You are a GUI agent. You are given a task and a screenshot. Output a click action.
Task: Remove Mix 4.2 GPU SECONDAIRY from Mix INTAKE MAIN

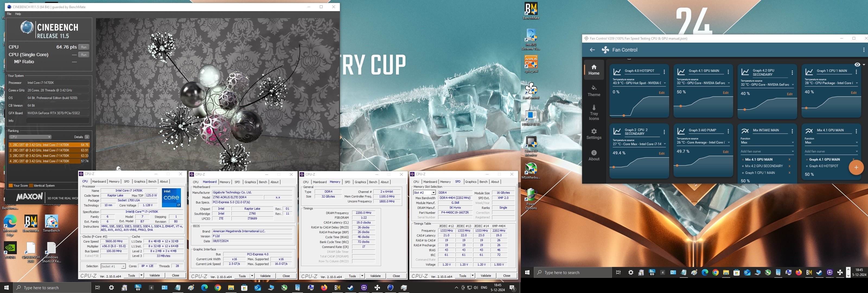point(789,166)
